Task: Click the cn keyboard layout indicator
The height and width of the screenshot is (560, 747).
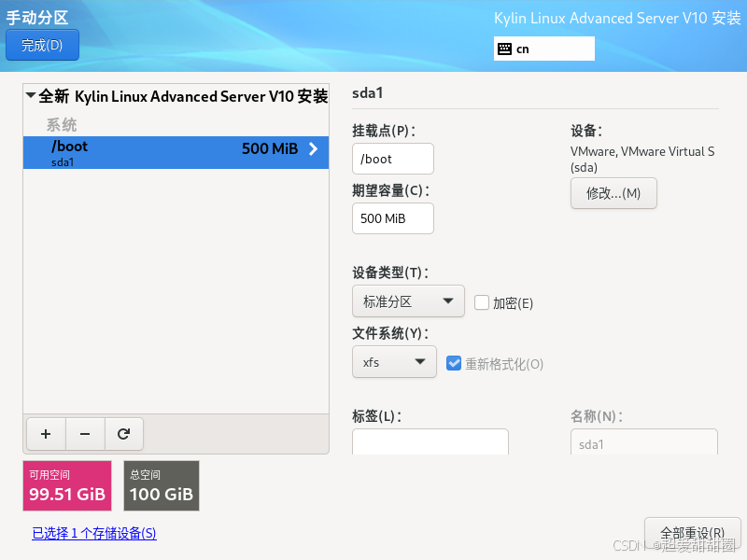Action: (544, 49)
